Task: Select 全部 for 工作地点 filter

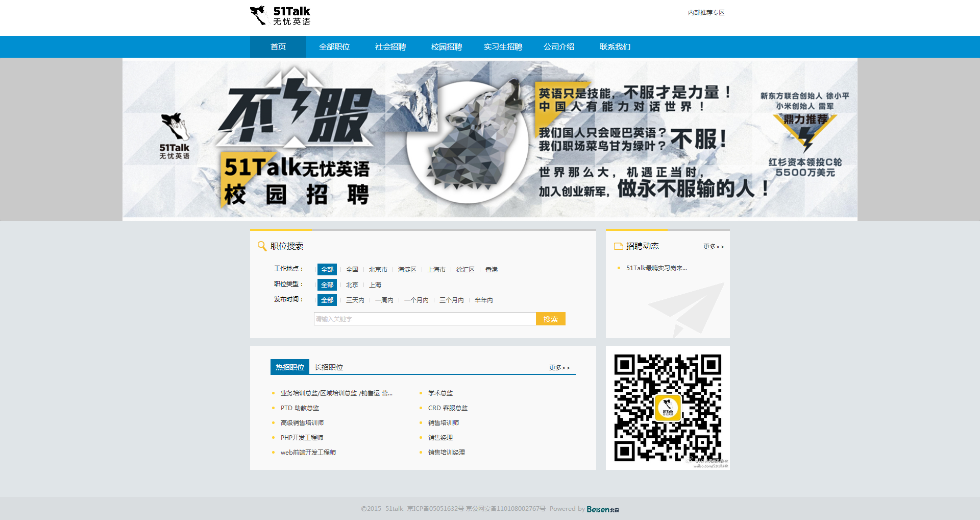Action: tap(327, 270)
